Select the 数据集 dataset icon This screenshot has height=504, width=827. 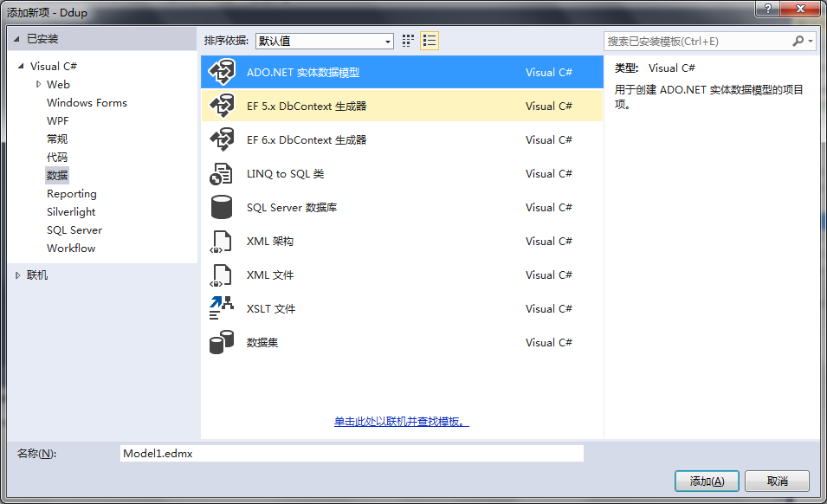point(222,342)
